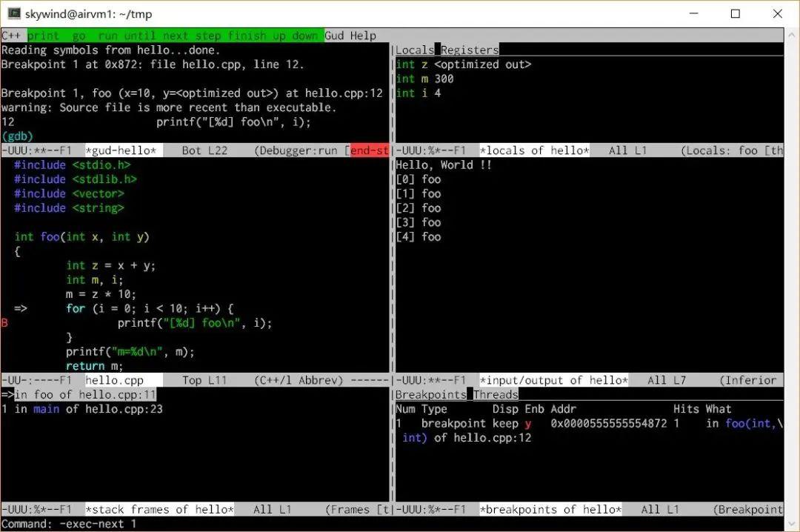Viewport: 800px width, 532px height.
Task: Click the 'int i 4' local variable
Action: 419,93
